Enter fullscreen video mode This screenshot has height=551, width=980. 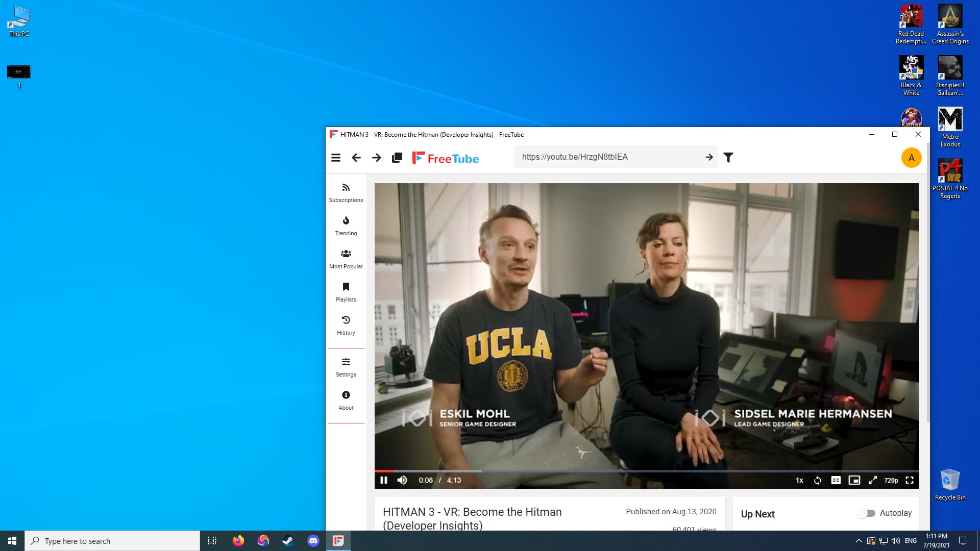point(910,480)
